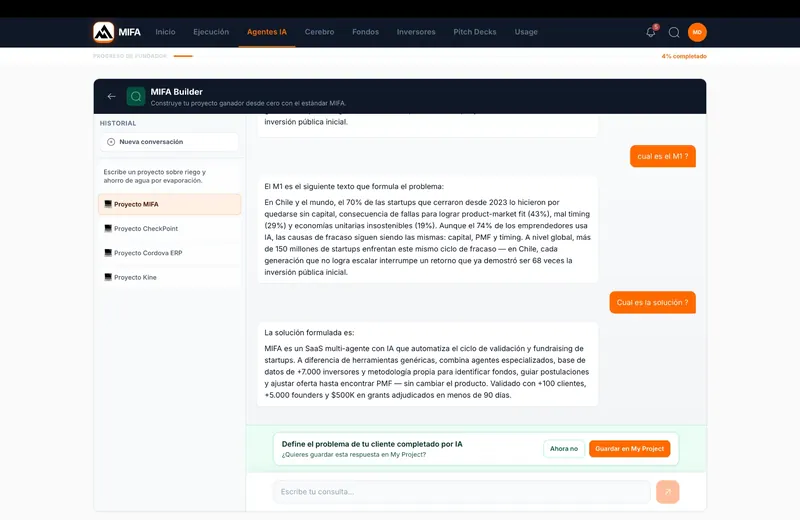Image resolution: width=800 pixels, height=520 pixels.
Task: Go to the Inversores section
Action: click(416, 32)
